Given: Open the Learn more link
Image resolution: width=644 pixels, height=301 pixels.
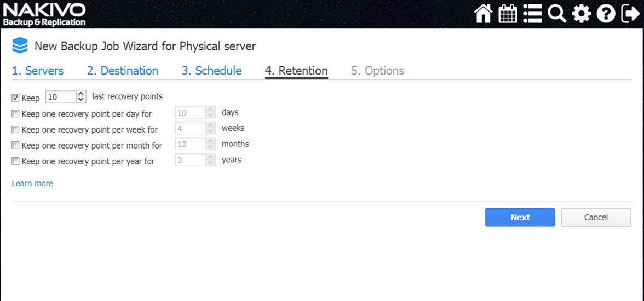Looking at the screenshot, I should click(x=32, y=183).
